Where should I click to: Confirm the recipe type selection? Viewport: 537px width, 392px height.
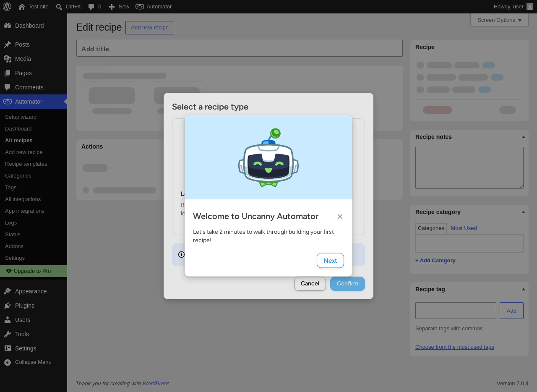[347, 284]
